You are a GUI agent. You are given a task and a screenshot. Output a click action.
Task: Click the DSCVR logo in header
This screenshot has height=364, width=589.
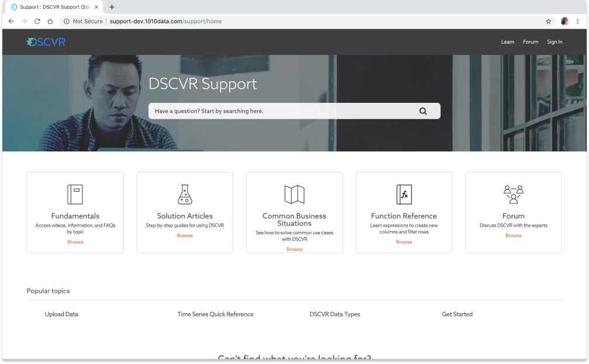point(46,41)
